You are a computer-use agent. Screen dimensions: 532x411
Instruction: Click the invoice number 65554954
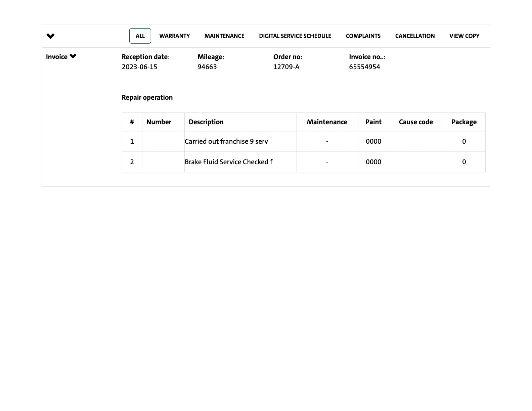click(x=364, y=67)
